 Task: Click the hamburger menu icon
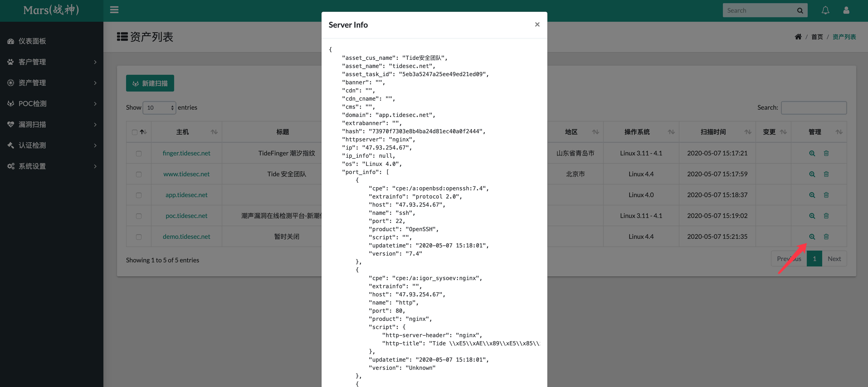point(114,10)
